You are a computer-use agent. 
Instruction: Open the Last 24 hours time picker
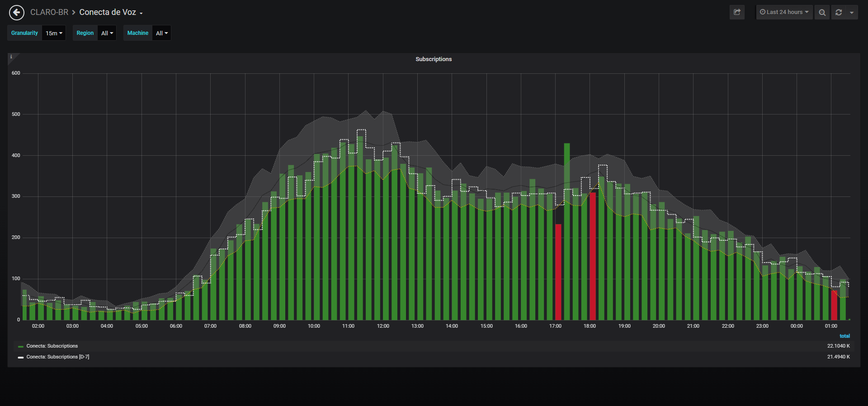pyautogui.click(x=784, y=12)
